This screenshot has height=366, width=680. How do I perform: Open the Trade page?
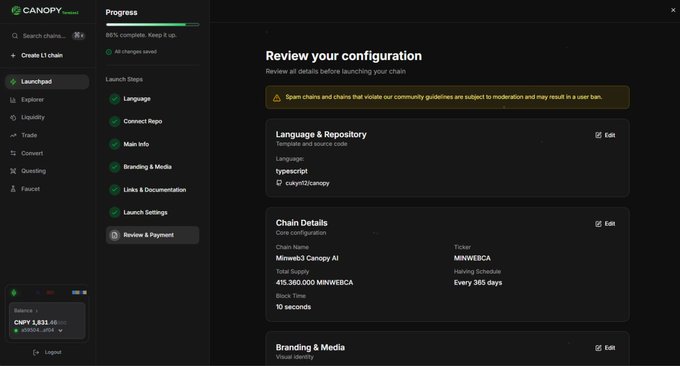29,135
